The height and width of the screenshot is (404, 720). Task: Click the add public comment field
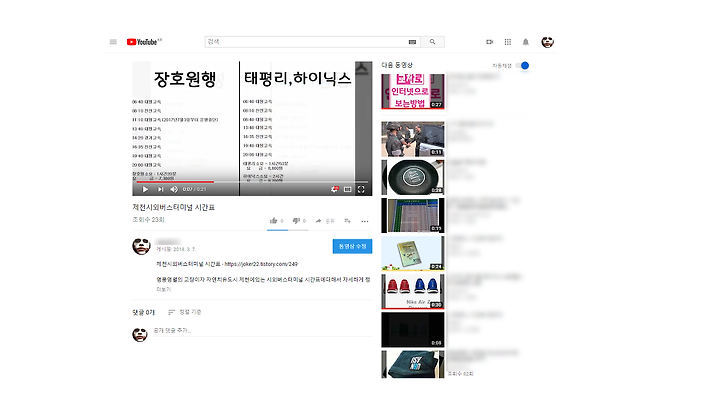[x=263, y=331]
